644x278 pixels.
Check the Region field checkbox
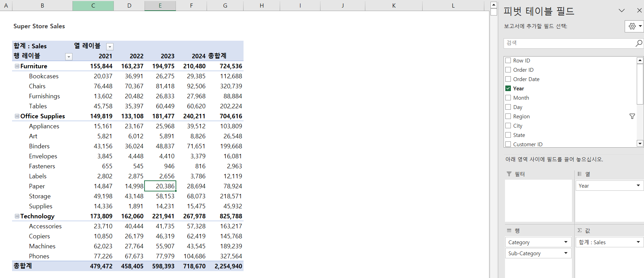click(x=508, y=116)
